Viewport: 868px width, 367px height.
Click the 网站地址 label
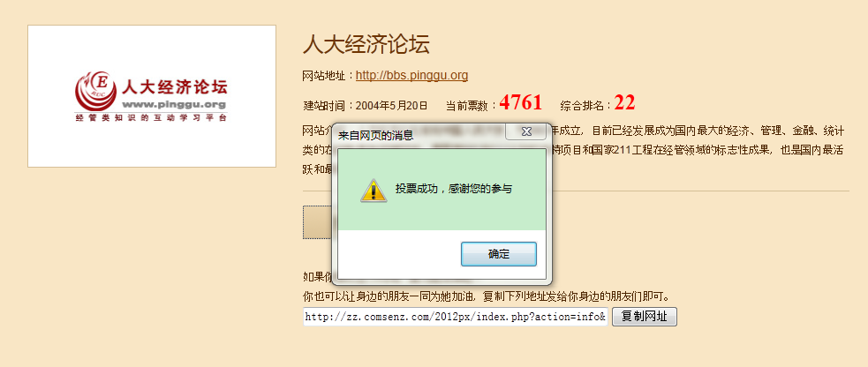328,76
